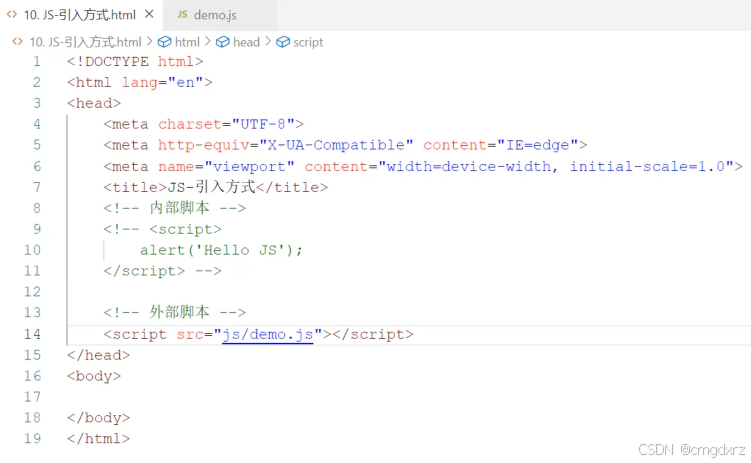
Task: Click the HTML file icon in active tab
Action: click(12, 14)
